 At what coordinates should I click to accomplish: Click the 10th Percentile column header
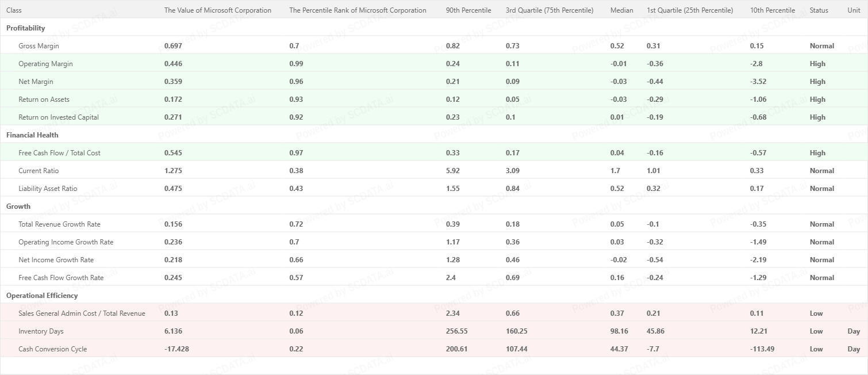click(x=773, y=10)
